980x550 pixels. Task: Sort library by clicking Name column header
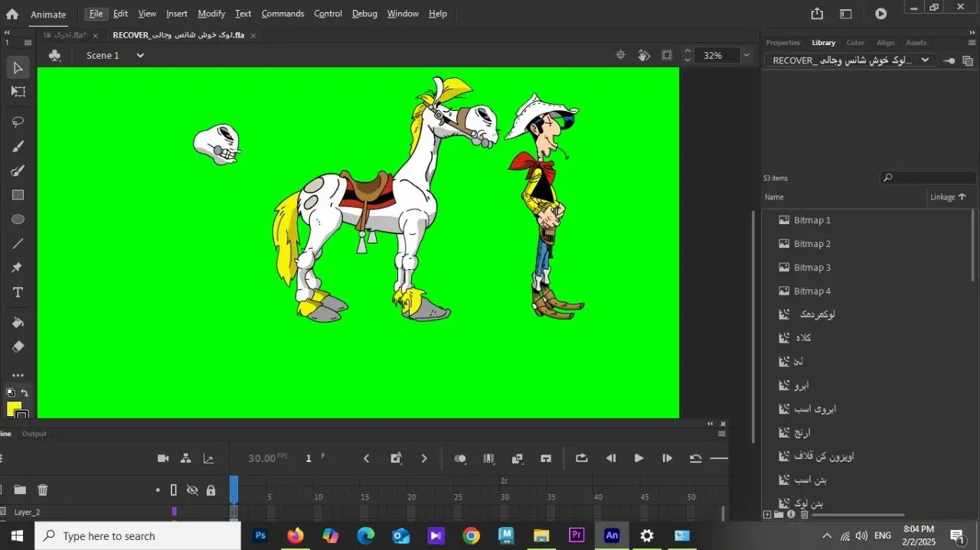(x=774, y=197)
